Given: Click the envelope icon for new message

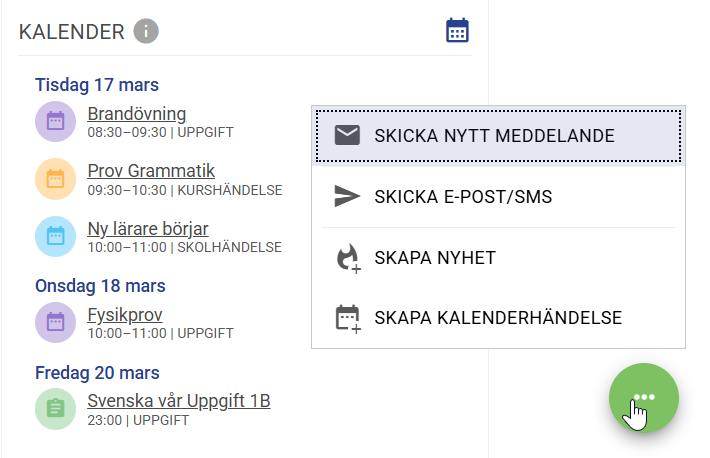Looking at the screenshot, I should (x=347, y=136).
